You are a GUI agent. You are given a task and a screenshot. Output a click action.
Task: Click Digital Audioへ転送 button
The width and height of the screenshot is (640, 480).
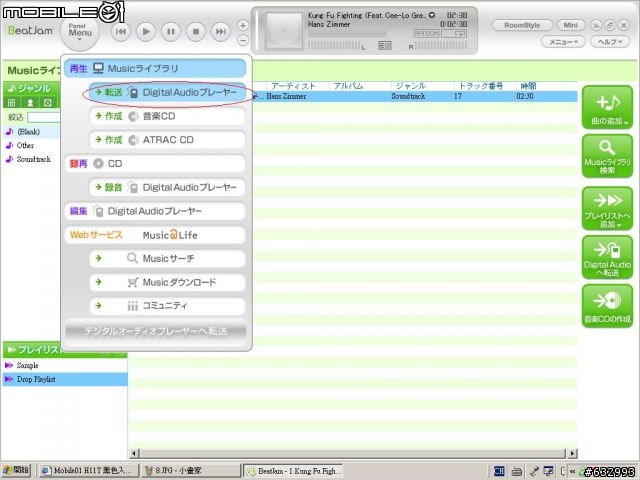607,258
